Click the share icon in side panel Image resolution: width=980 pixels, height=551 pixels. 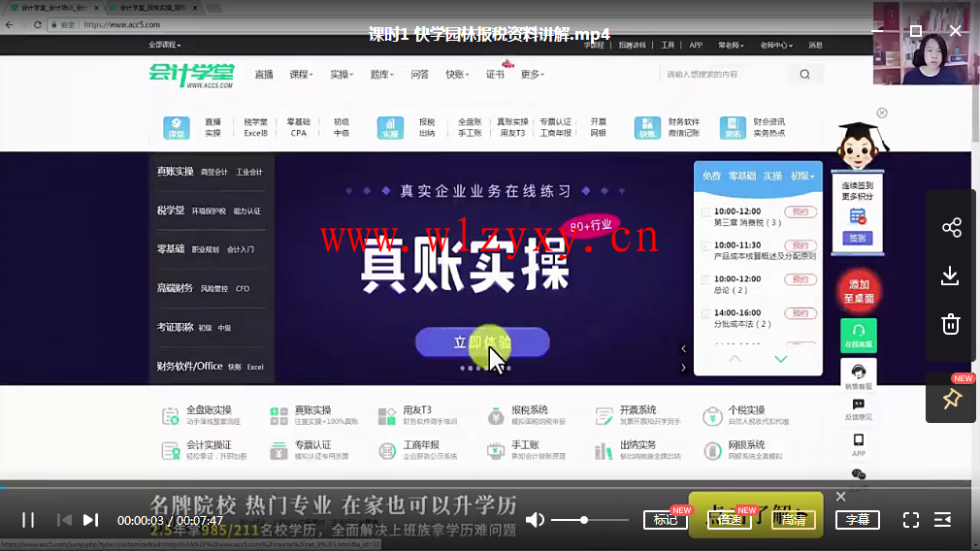coord(951,227)
